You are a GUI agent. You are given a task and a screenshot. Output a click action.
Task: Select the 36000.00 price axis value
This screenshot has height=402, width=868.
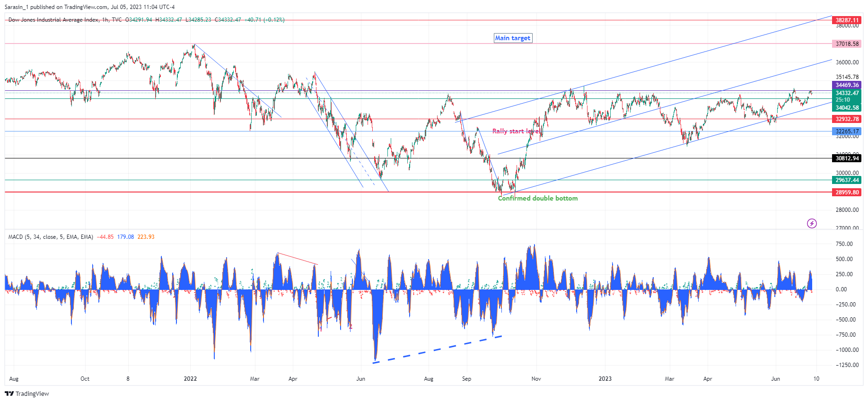(847, 62)
